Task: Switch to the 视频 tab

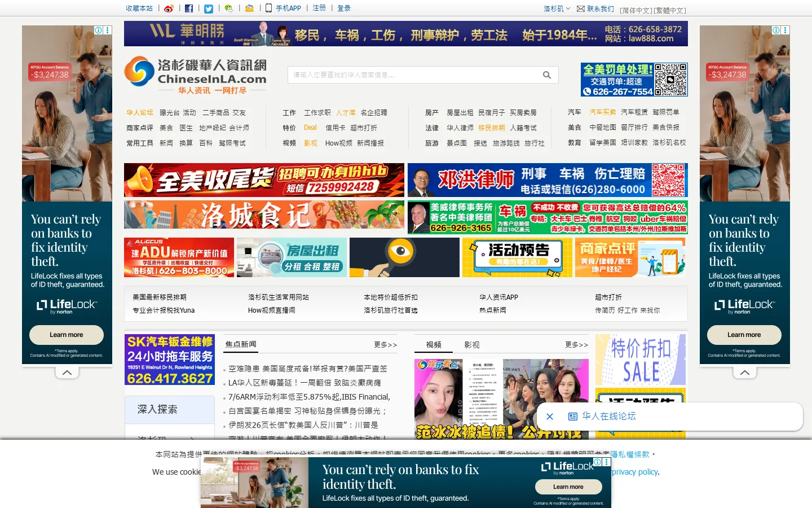Action: coord(434,345)
